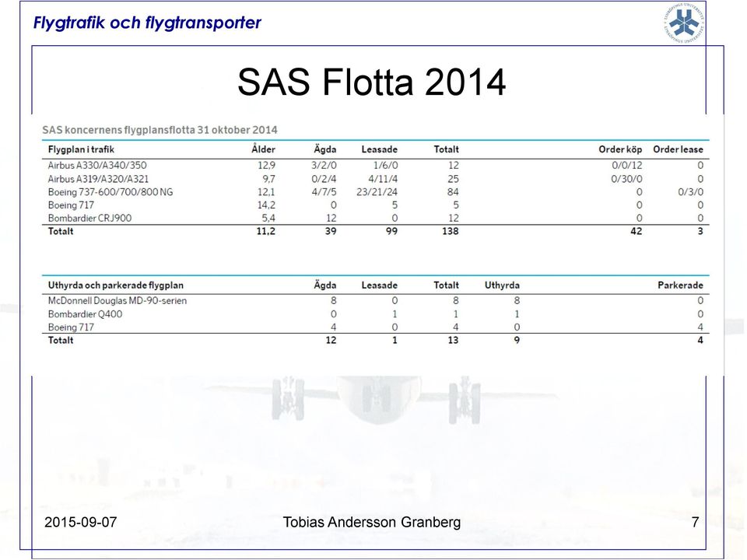Click the leased value '23/21/24'
The image size is (747, 560).
pyautogui.click(x=377, y=192)
